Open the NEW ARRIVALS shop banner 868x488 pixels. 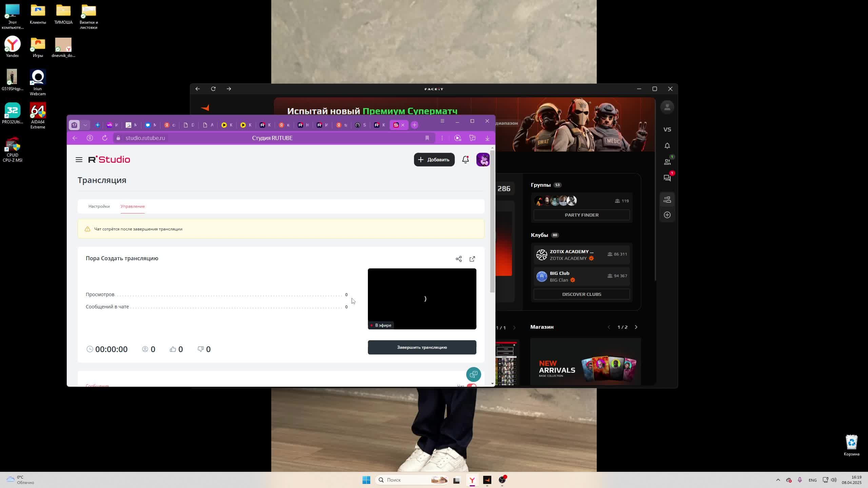pyautogui.click(x=586, y=362)
